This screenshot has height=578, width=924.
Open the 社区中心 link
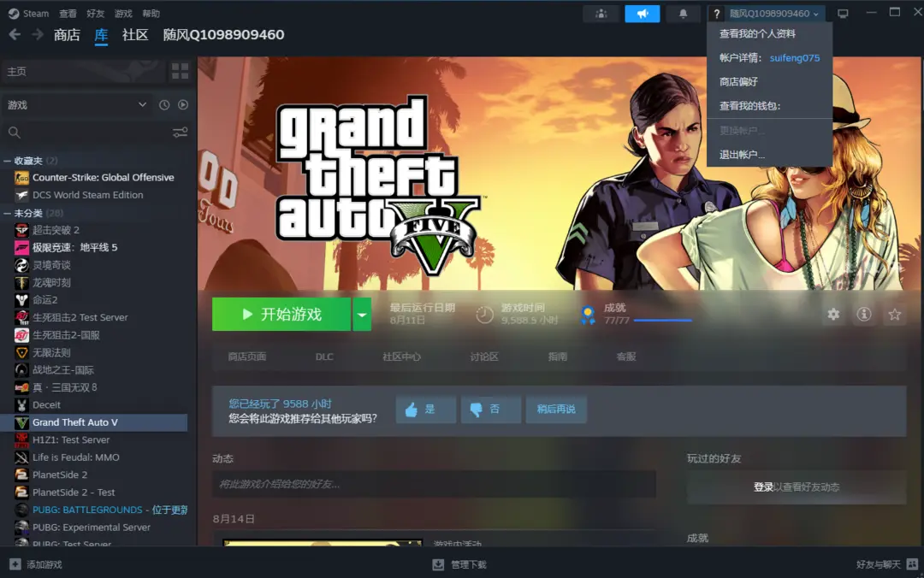click(x=401, y=357)
